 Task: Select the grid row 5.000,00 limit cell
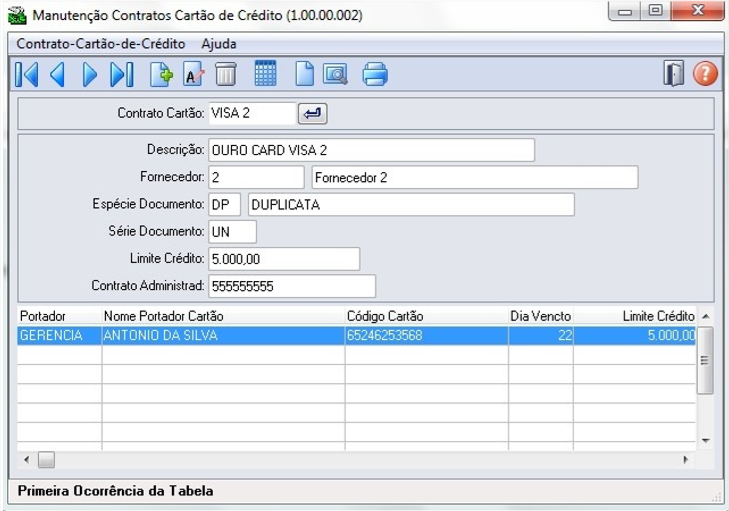635,336
